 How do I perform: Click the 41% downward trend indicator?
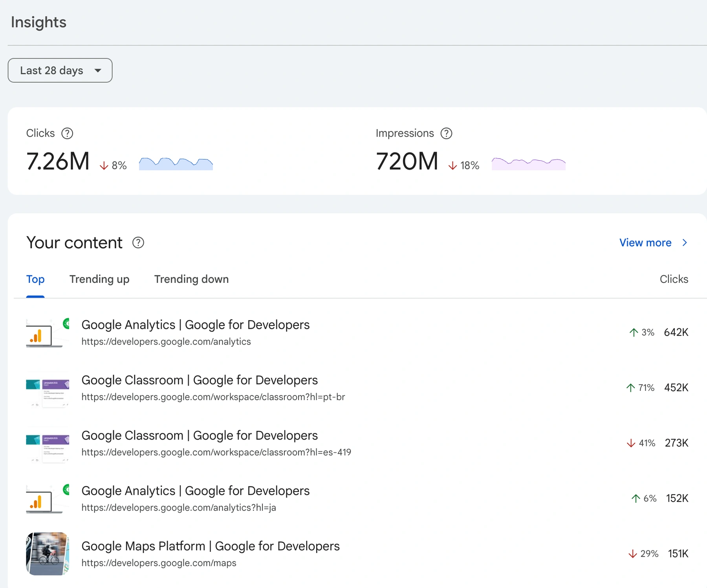coord(641,443)
